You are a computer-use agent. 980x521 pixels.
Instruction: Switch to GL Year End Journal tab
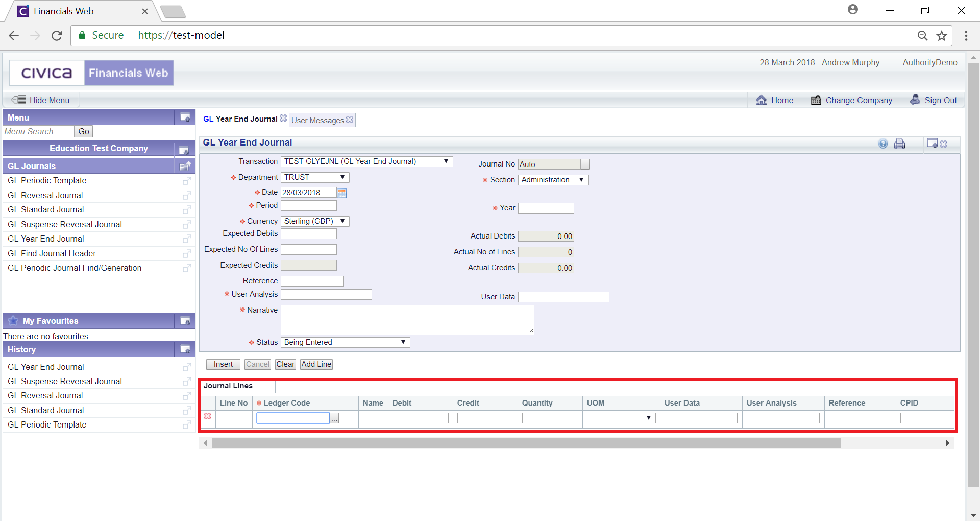point(240,119)
